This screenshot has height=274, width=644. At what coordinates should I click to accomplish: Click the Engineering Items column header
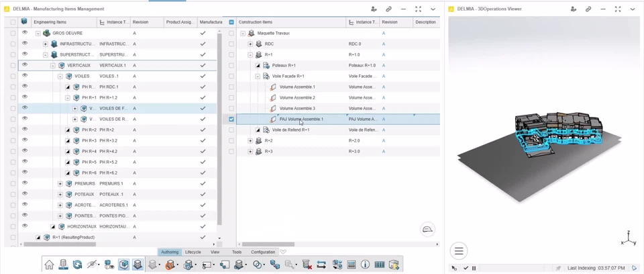(x=64, y=22)
